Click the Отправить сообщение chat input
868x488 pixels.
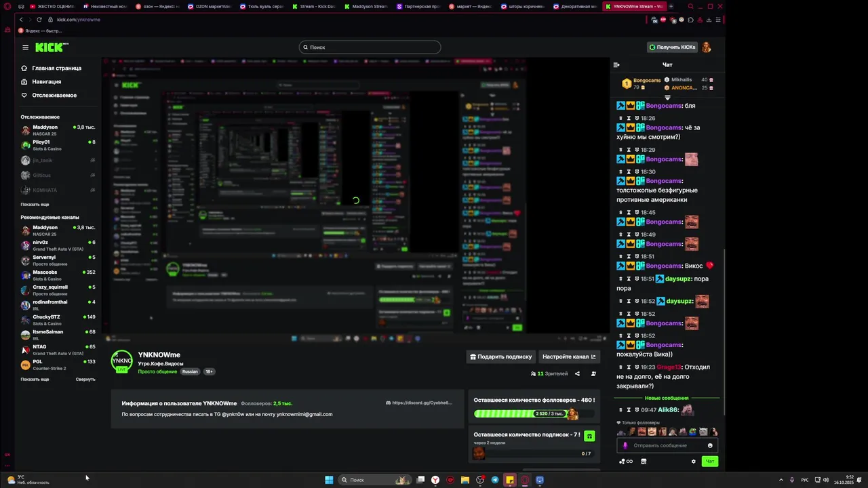668,445
